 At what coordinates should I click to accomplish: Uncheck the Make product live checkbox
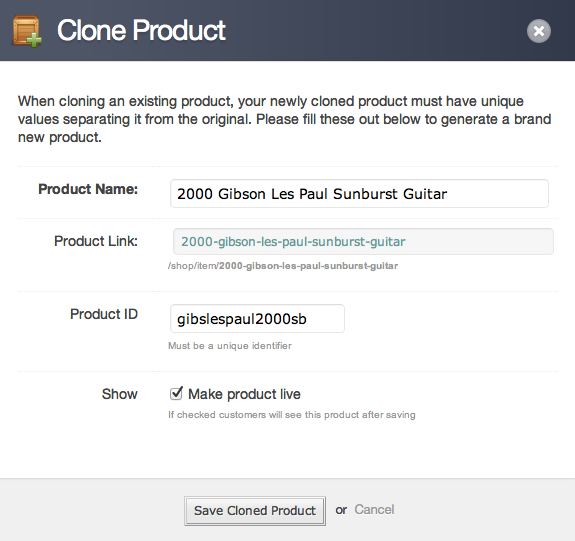pos(176,394)
